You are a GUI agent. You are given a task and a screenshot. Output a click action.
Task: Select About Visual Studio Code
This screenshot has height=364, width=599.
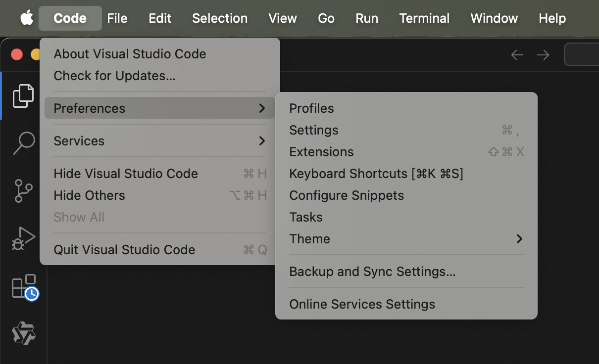click(x=160, y=54)
